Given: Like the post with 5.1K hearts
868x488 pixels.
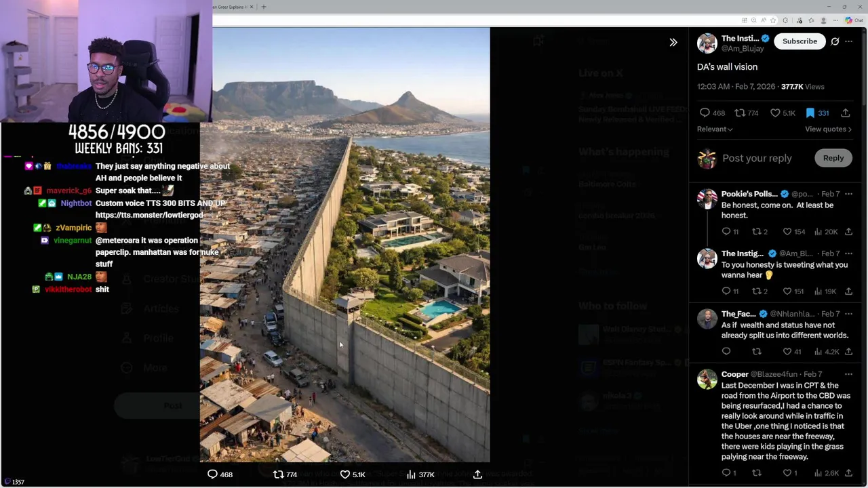Looking at the screenshot, I should click(x=781, y=113).
